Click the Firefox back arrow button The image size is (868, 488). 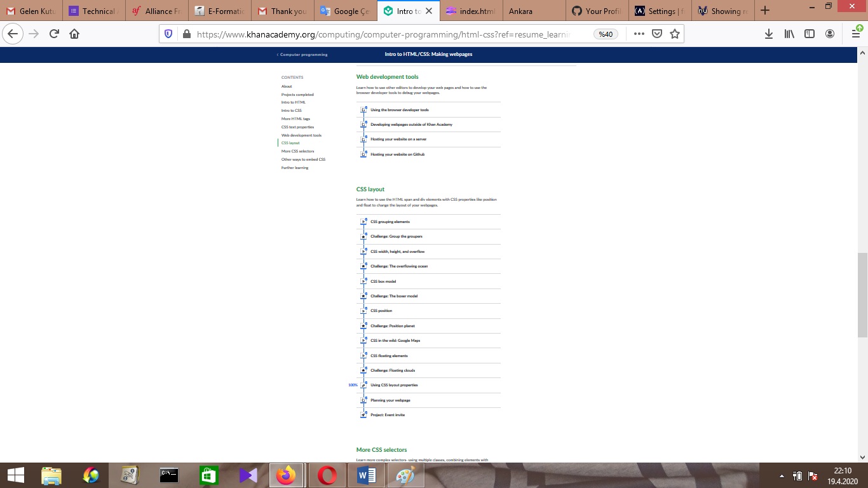pyautogui.click(x=13, y=34)
